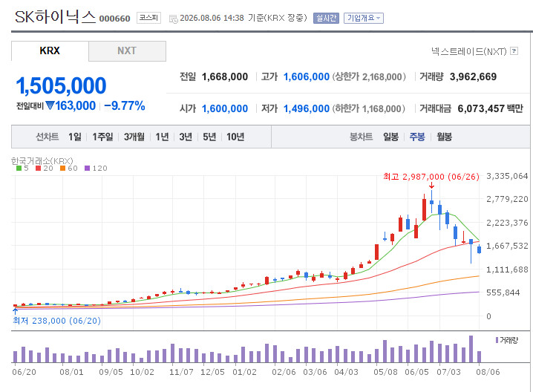The height and width of the screenshot is (392, 533).
Task: Select the 월봉 monthly candle chart
Action: pyautogui.click(x=444, y=137)
